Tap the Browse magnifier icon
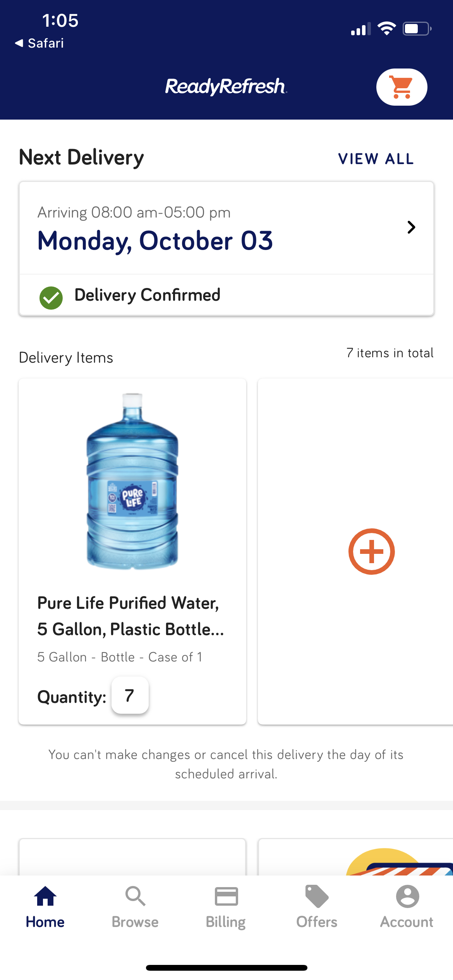The height and width of the screenshot is (980, 453). pyautogui.click(x=135, y=896)
